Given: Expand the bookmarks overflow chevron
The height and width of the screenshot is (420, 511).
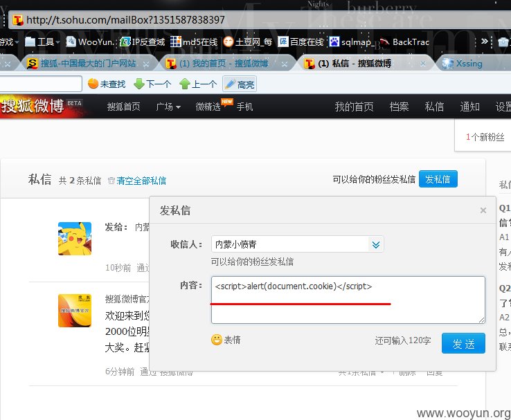Looking at the screenshot, I should tap(484, 42).
